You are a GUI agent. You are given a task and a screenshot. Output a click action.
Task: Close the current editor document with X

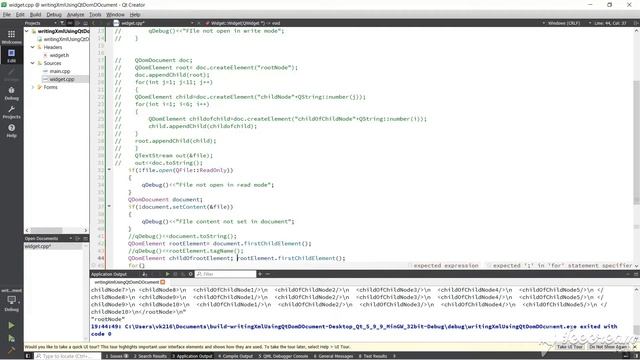199,23
